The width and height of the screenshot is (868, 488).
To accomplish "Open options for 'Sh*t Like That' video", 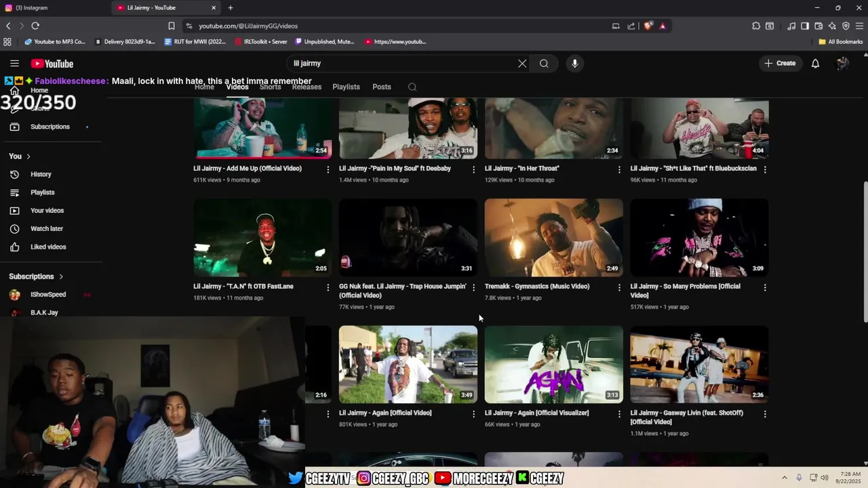I will 765,169.
